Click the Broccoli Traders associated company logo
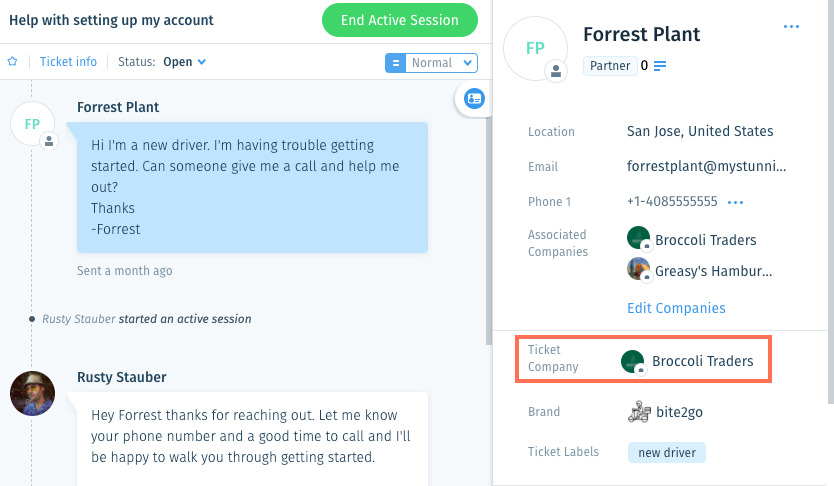This screenshot has height=486, width=834. (638, 238)
